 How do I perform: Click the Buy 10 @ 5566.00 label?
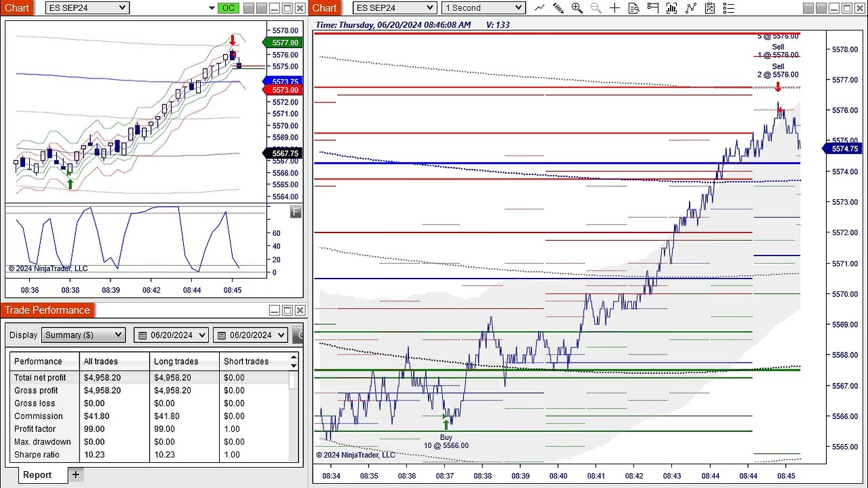[x=446, y=442]
